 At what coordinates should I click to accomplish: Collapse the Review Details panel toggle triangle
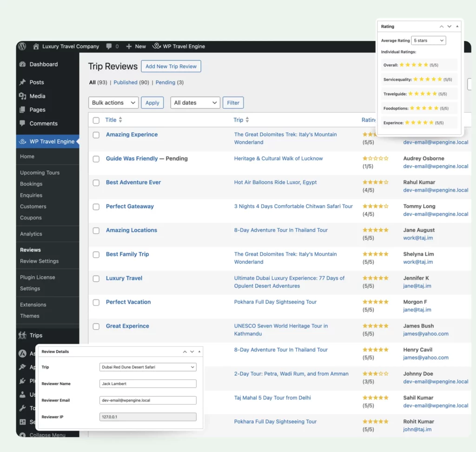click(199, 352)
